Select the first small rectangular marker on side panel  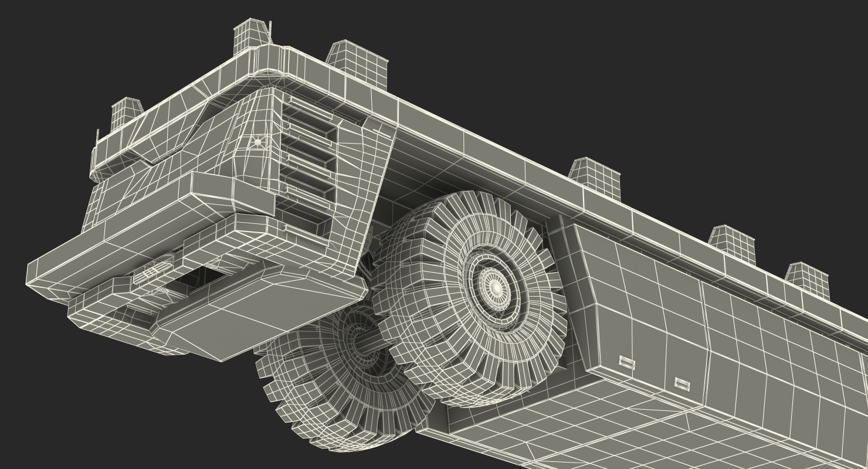click(x=626, y=363)
